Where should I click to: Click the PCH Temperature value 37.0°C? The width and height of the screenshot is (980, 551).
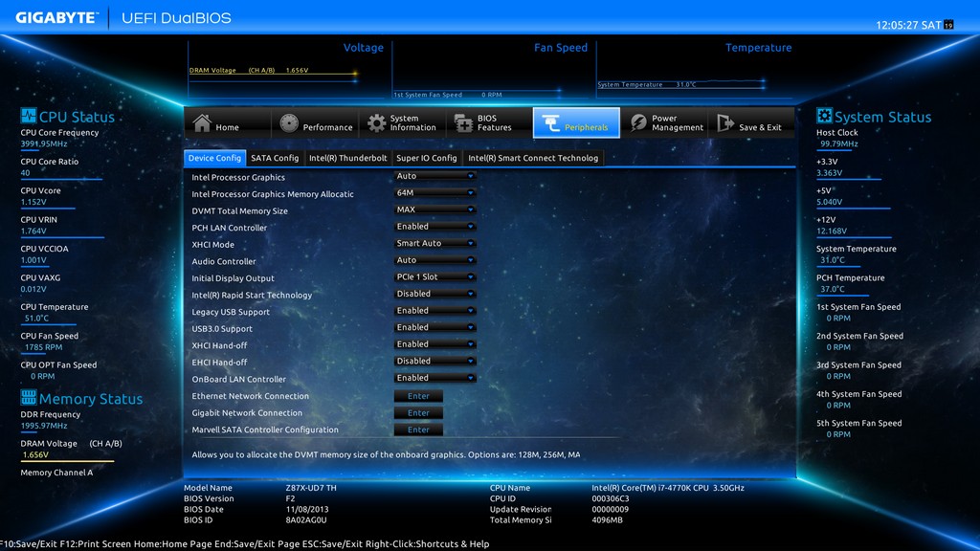833,289
